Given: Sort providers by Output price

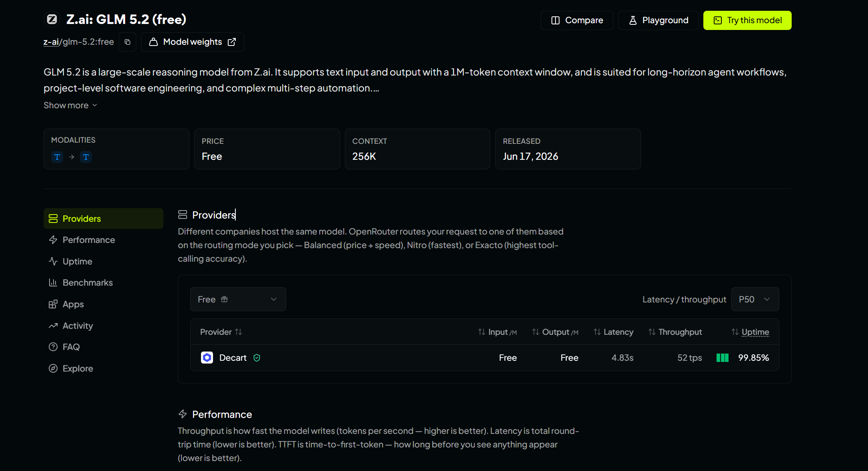Looking at the screenshot, I should click(x=555, y=332).
